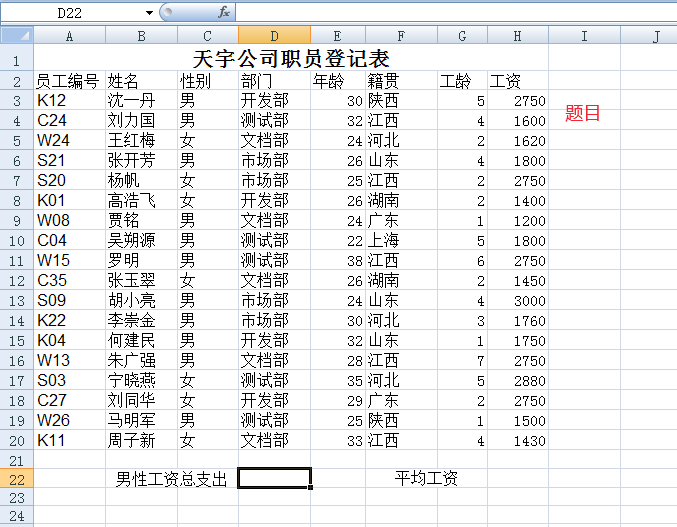Click the name cell 李崇金
This screenshot has height=527, width=677.
[142, 320]
